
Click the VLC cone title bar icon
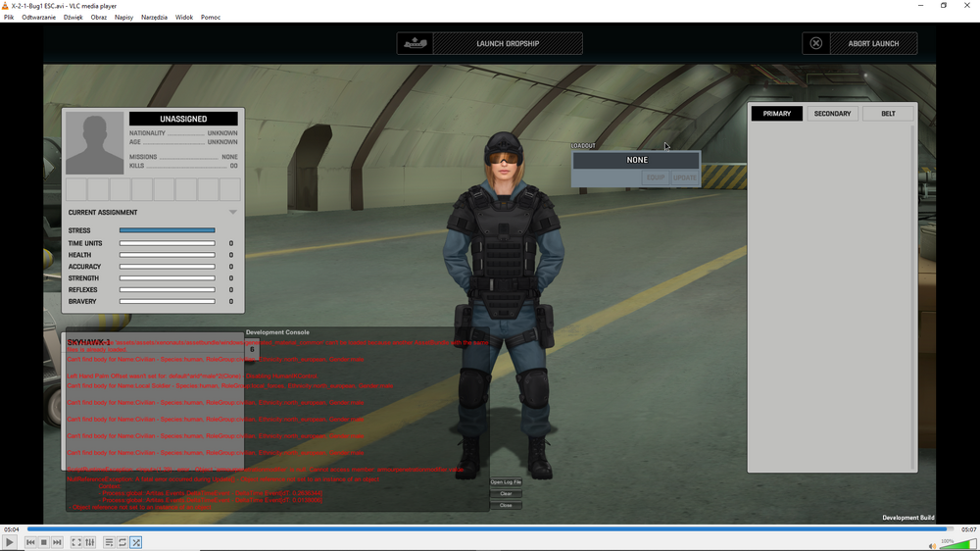[x=6, y=6]
